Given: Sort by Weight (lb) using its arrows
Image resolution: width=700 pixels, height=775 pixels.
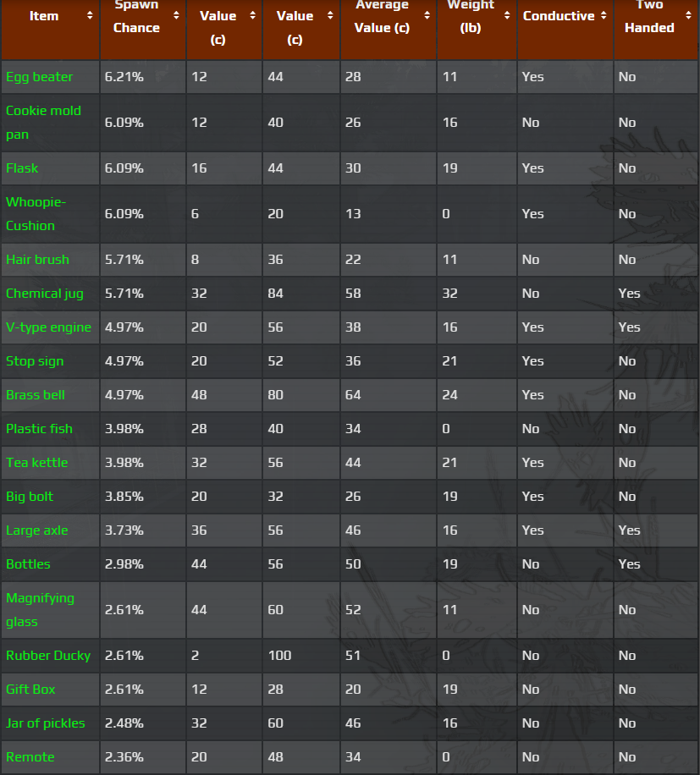Looking at the screenshot, I should pos(507,15).
